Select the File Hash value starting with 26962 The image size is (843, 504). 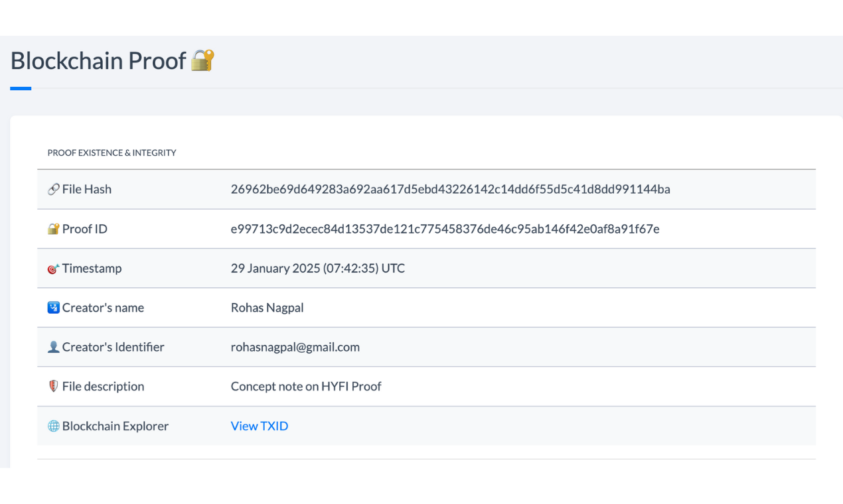click(x=451, y=189)
